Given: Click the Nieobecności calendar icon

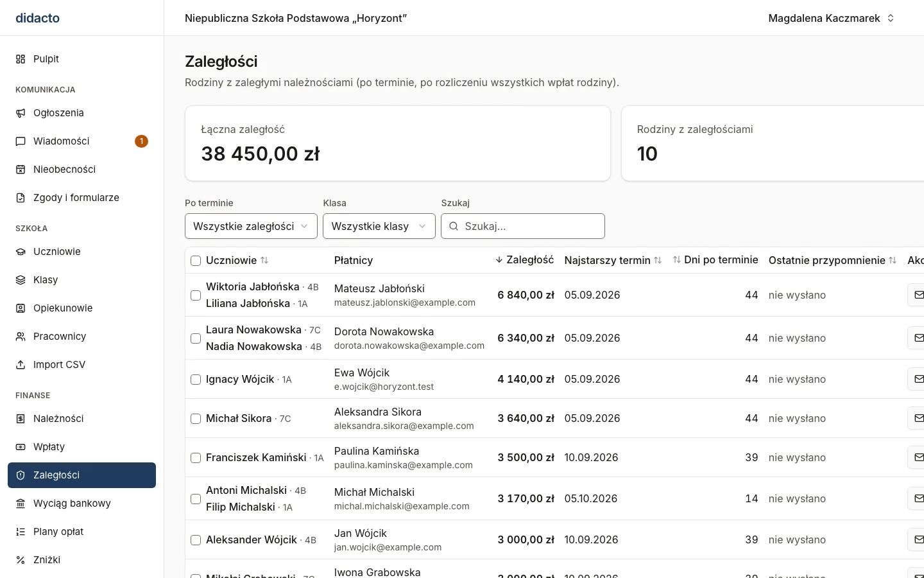Looking at the screenshot, I should click(x=21, y=170).
